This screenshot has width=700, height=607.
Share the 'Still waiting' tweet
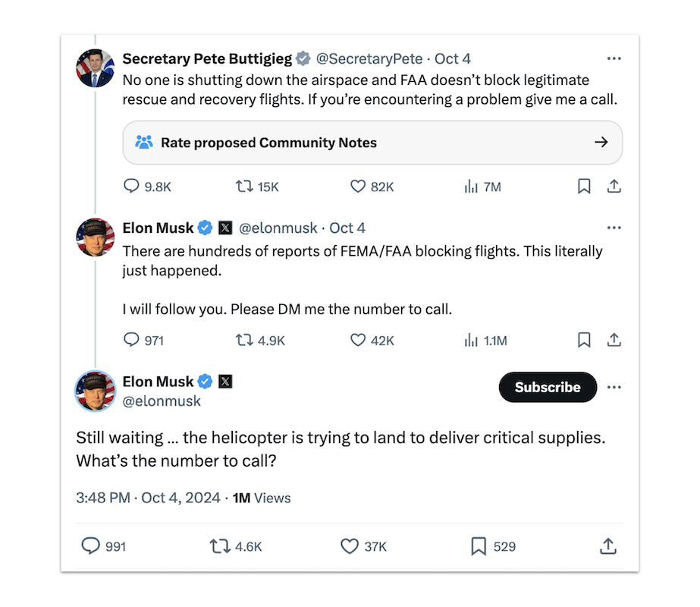[x=607, y=546]
